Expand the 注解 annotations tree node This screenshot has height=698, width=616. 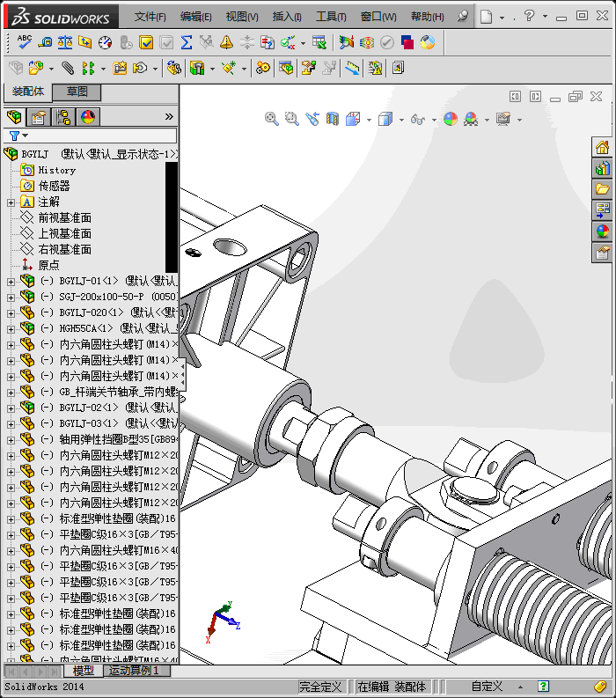[11, 202]
